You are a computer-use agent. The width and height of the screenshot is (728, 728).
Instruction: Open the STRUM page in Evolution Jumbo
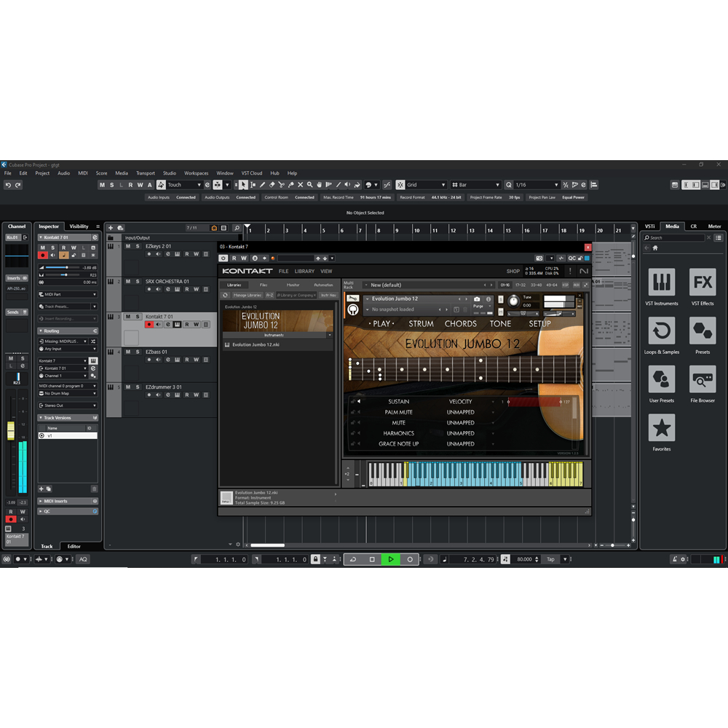click(x=421, y=324)
